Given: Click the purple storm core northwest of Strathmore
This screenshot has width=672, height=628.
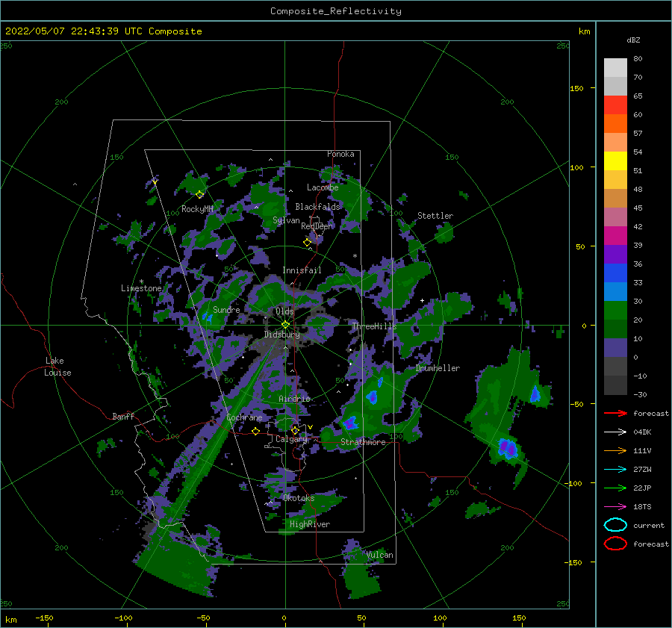Looking at the screenshot, I should click(x=350, y=424).
